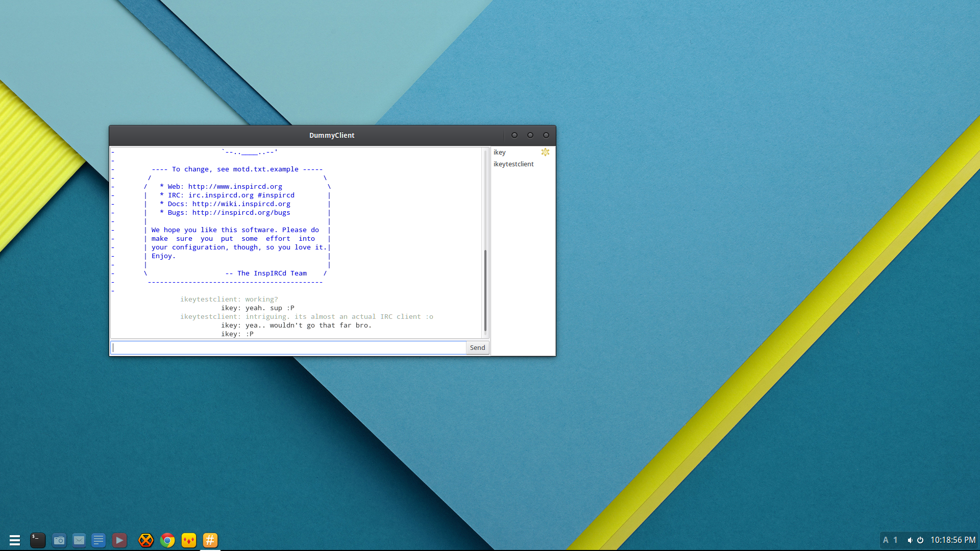Viewport: 980px width, 551px height.
Task: Click the workspace 1 indicator
Action: pos(895,540)
